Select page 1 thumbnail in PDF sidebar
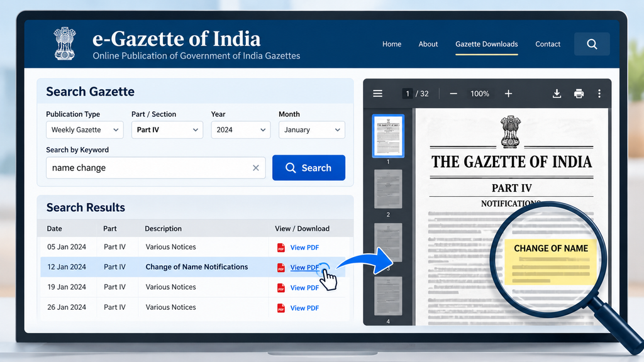 [x=388, y=136]
